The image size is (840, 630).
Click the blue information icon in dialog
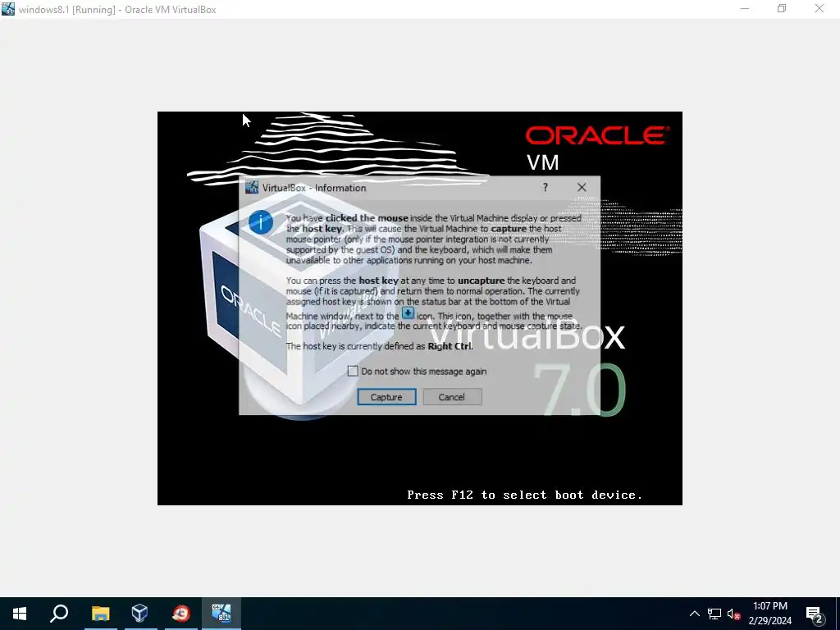[261, 222]
